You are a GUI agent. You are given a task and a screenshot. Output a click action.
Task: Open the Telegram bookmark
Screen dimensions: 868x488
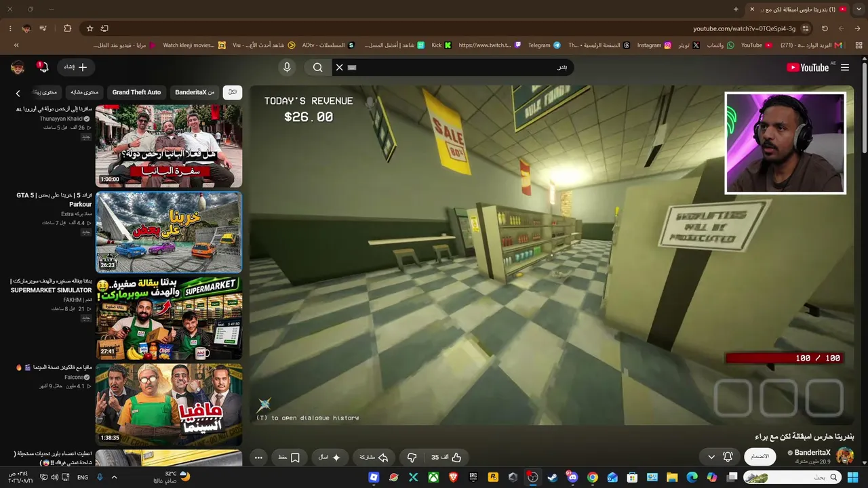point(544,45)
